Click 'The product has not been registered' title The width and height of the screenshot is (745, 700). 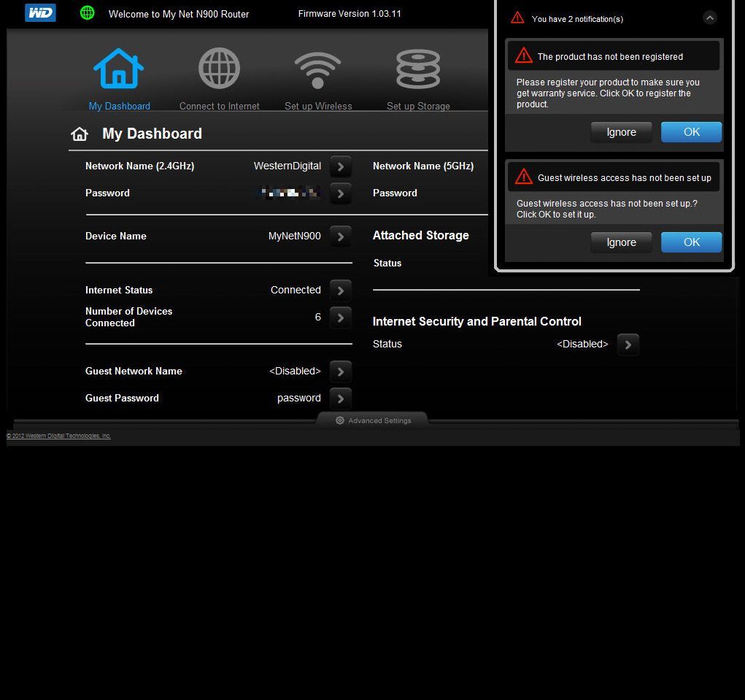(x=610, y=56)
